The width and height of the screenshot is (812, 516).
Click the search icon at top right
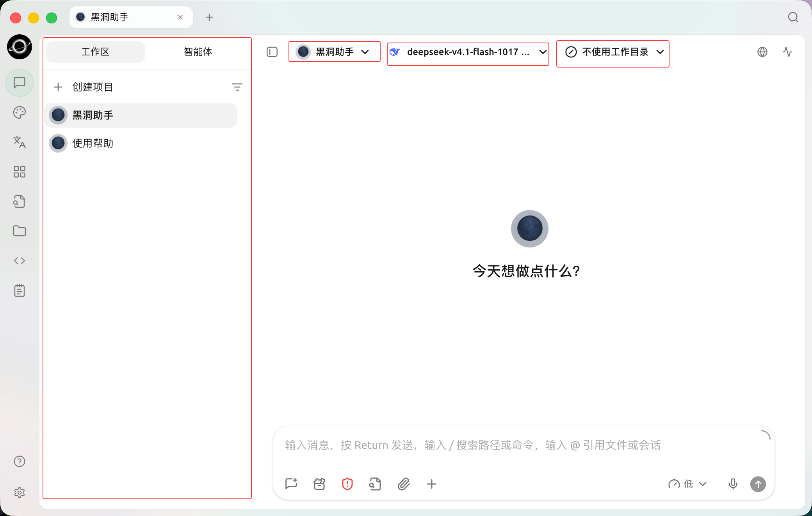[x=793, y=17]
